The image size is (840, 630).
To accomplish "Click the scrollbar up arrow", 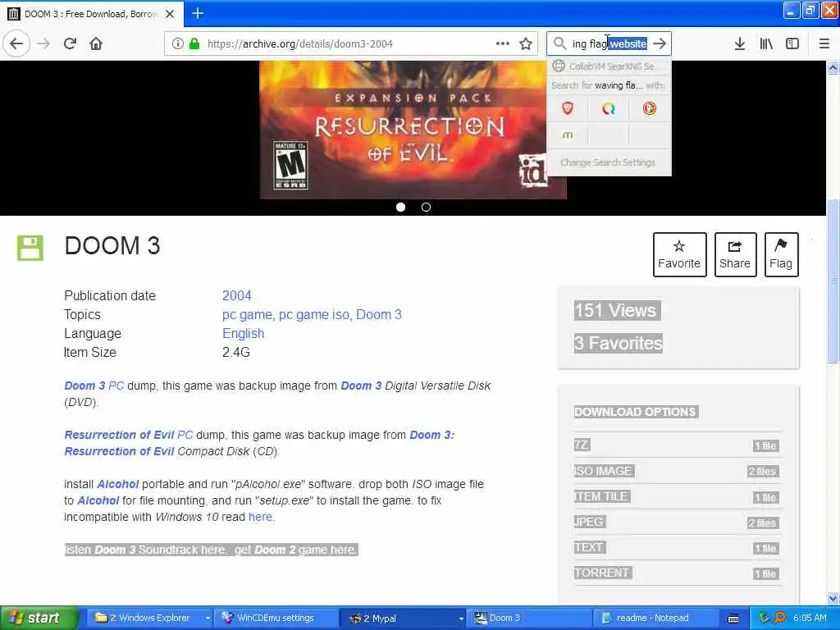I will pos(833,67).
